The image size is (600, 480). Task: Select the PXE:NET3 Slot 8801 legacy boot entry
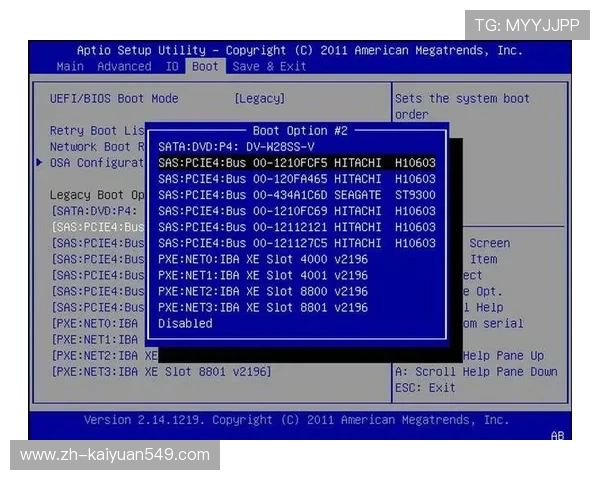point(160,371)
